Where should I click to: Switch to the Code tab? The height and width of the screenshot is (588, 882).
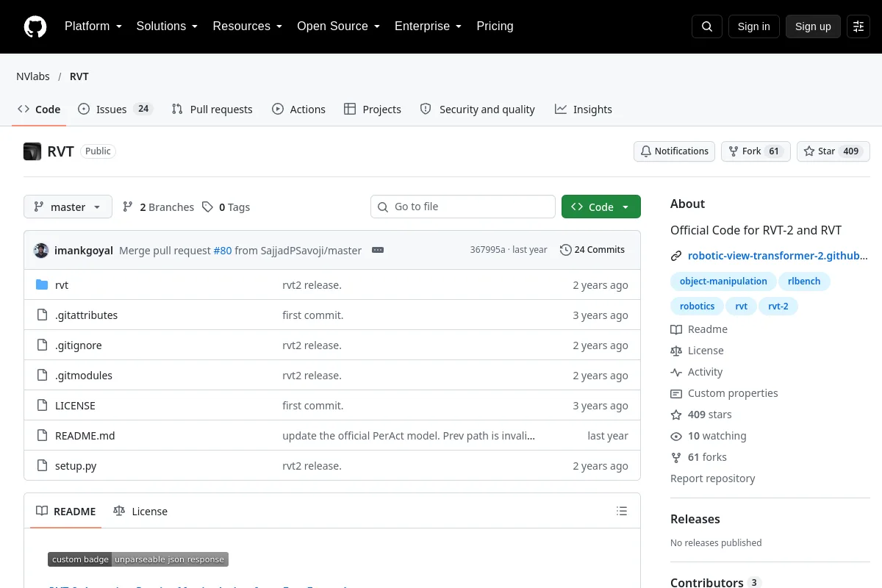(x=39, y=110)
